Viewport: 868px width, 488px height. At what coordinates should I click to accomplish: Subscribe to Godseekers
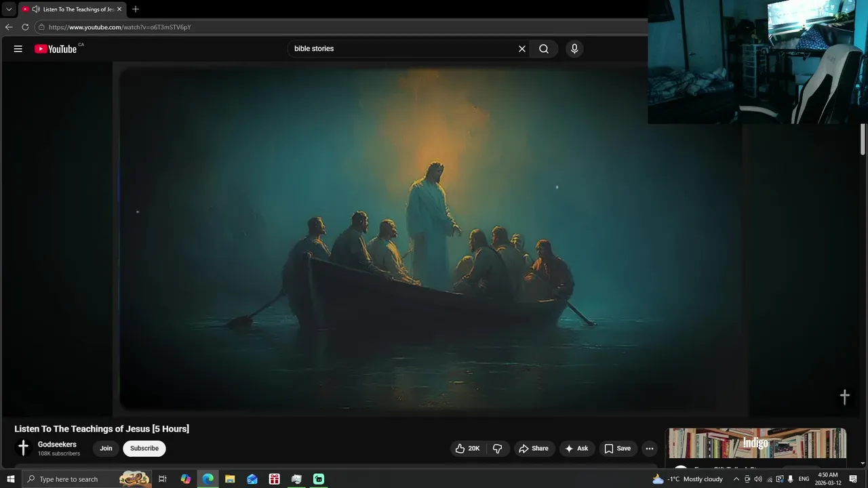[144, 449]
